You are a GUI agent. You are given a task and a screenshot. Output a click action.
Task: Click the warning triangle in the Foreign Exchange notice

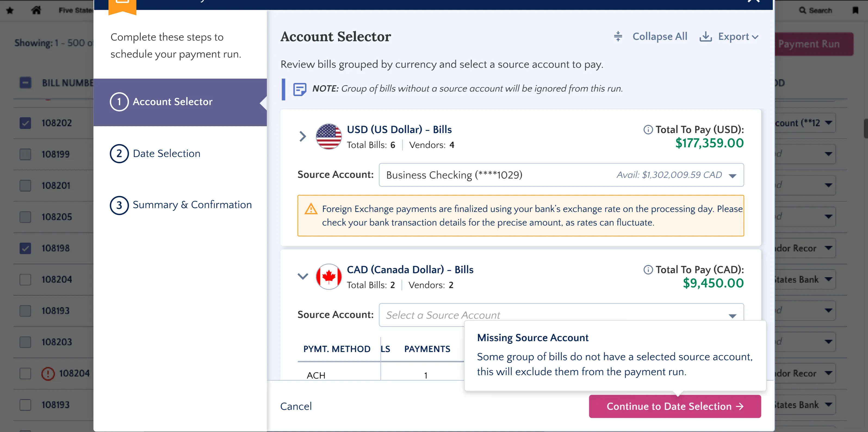pyautogui.click(x=311, y=209)
